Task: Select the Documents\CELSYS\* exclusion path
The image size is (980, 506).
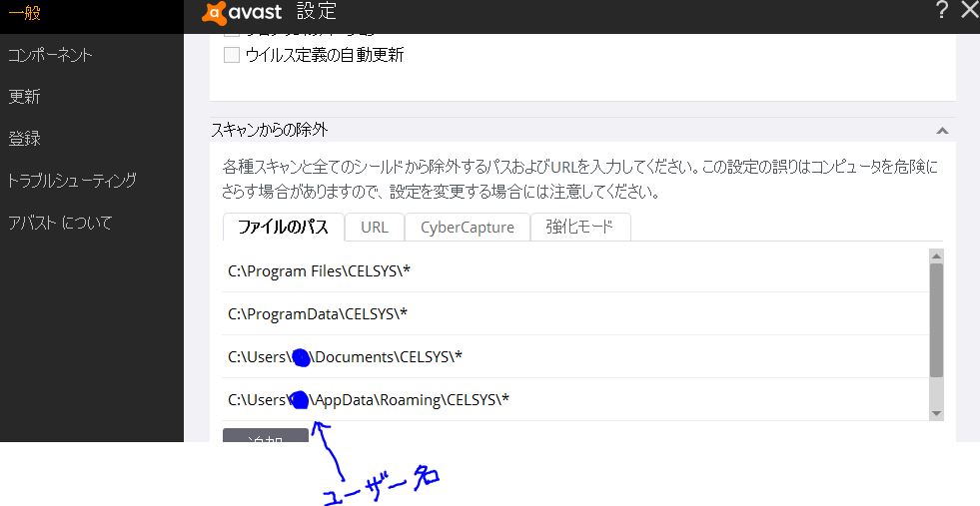Action: pos(575,356)
